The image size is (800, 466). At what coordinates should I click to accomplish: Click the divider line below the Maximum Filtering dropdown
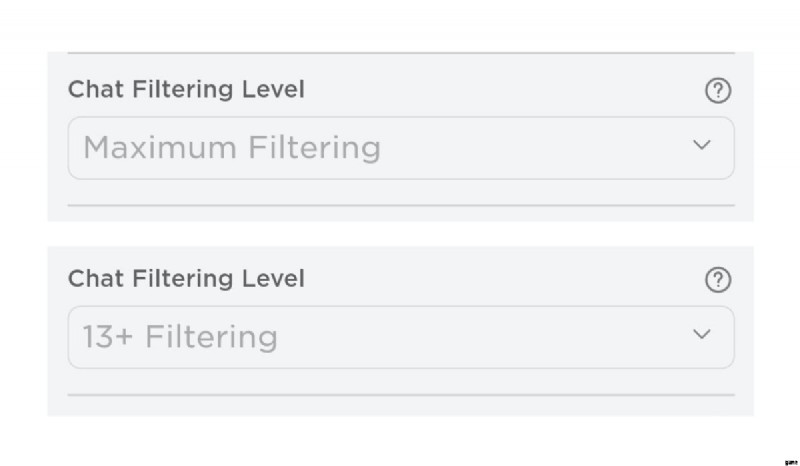pos(400,205)
